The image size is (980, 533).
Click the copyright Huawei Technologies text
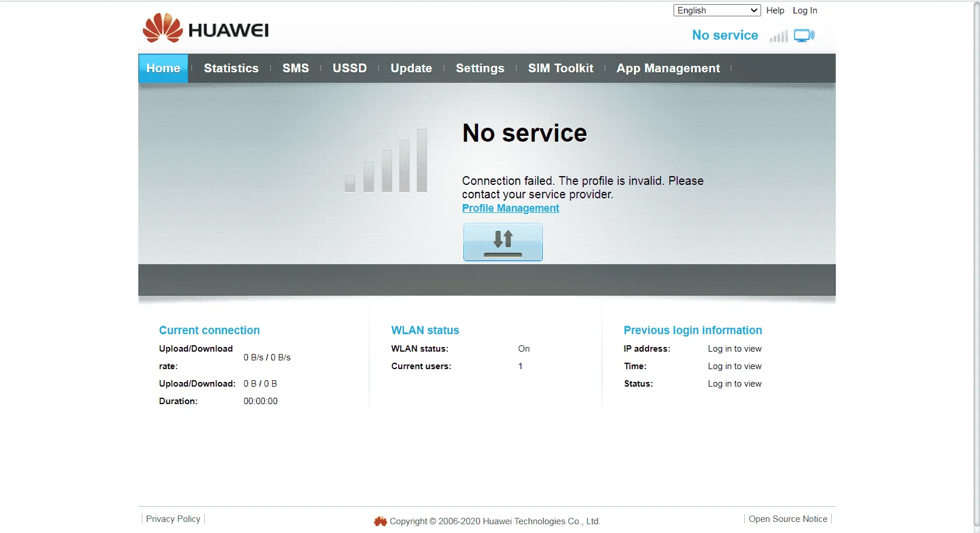click(x=495, y=521)
